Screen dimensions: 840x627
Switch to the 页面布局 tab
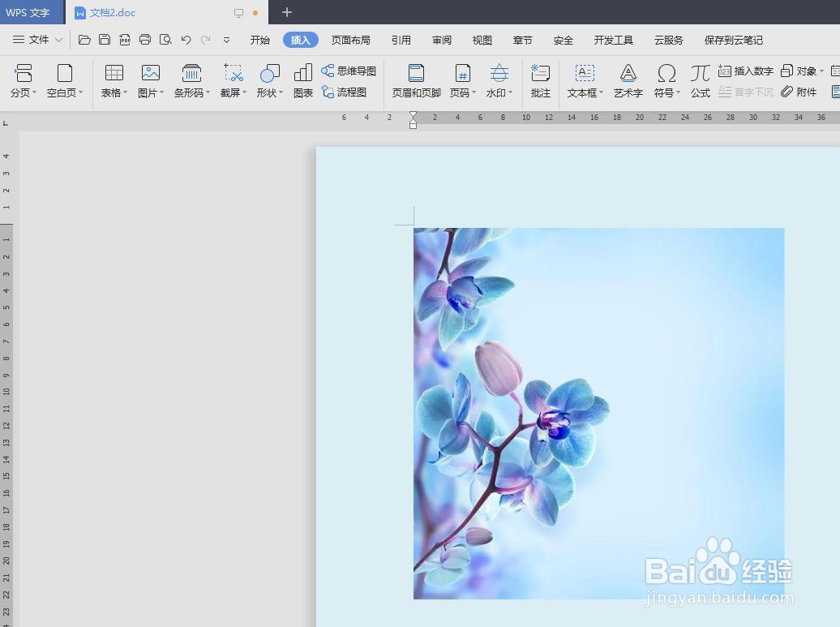pos(350,41)
